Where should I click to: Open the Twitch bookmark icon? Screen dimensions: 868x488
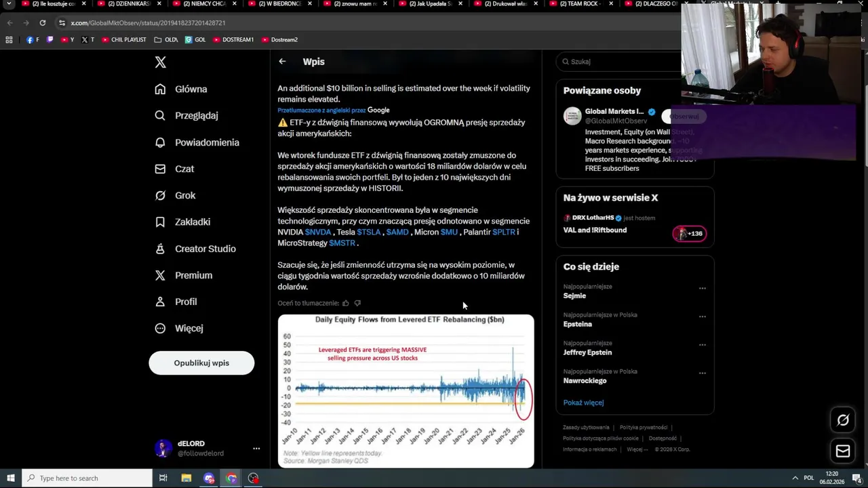tap(50, 40)
